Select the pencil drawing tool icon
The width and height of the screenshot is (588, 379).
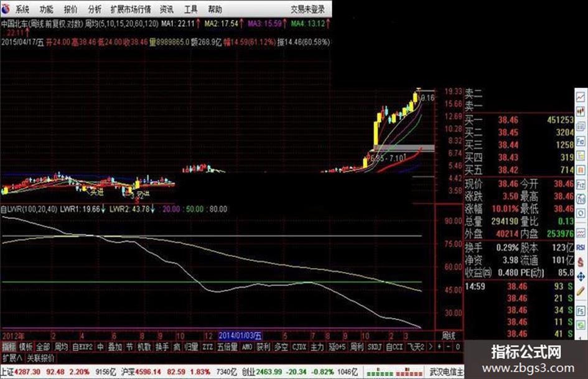coord(581,291)
